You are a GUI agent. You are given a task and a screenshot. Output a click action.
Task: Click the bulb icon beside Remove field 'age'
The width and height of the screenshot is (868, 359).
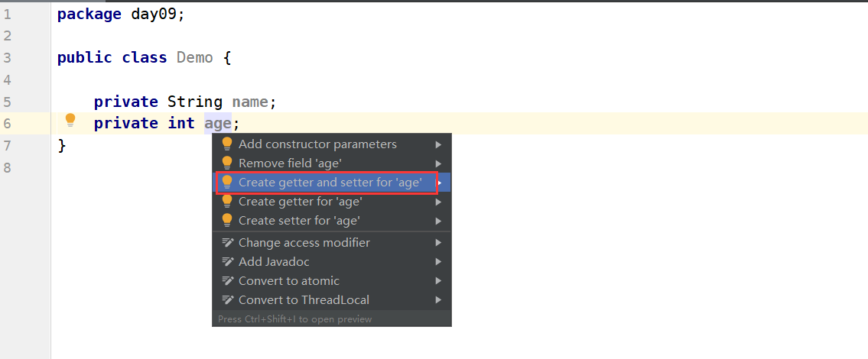point(227,163)
